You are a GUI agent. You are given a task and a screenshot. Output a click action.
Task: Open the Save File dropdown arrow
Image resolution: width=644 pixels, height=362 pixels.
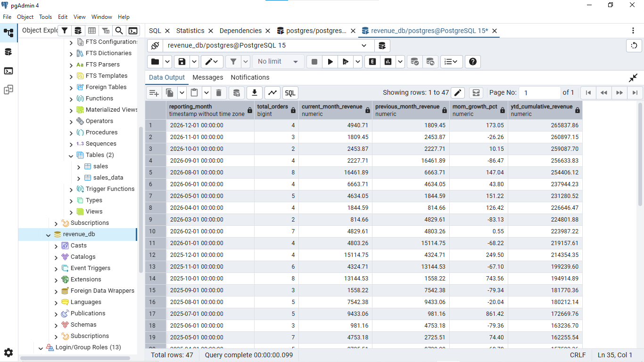coord(194,62)
